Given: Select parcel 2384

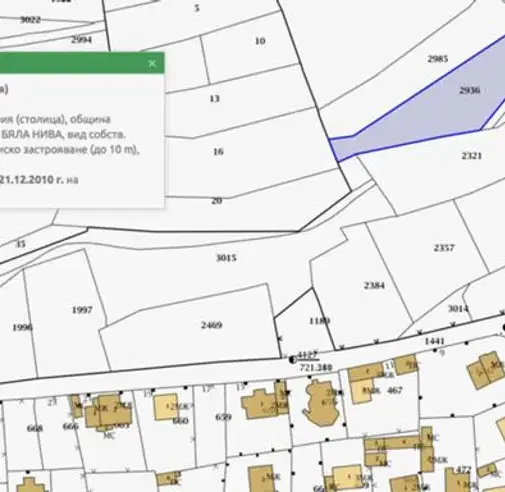Looking at the screenshot, I should click(x=374, y=285).
